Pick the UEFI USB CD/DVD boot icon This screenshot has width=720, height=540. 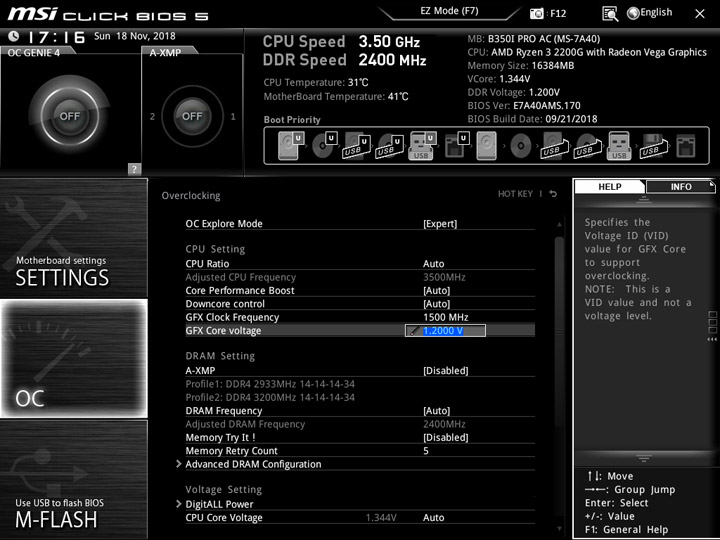(390, 146)
